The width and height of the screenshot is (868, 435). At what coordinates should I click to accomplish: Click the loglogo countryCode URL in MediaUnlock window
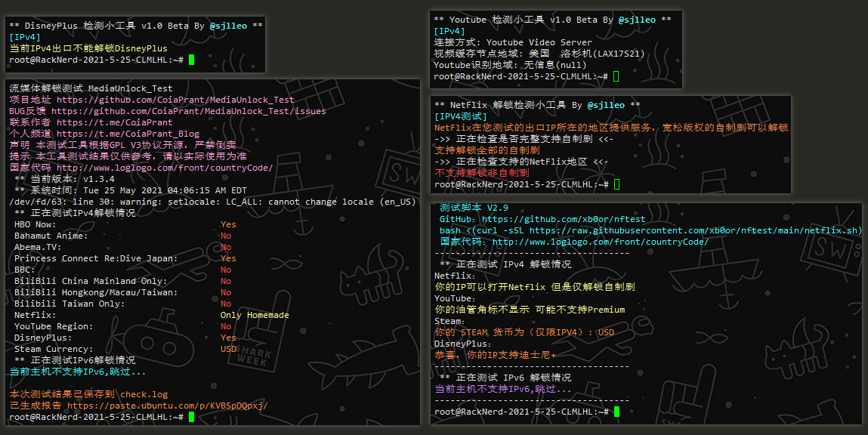(x=165, y=168)
